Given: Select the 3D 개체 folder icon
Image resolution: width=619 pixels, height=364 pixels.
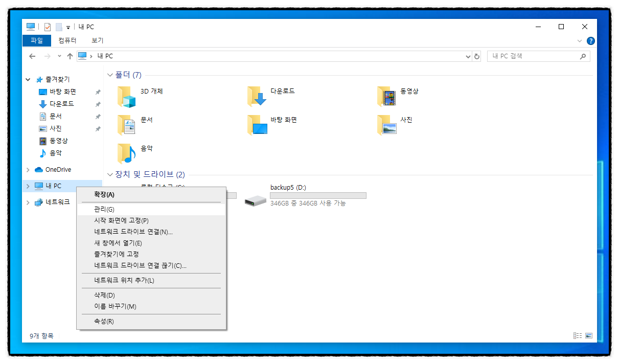Looking at the screenshot, I should click(x=127, y=97).
